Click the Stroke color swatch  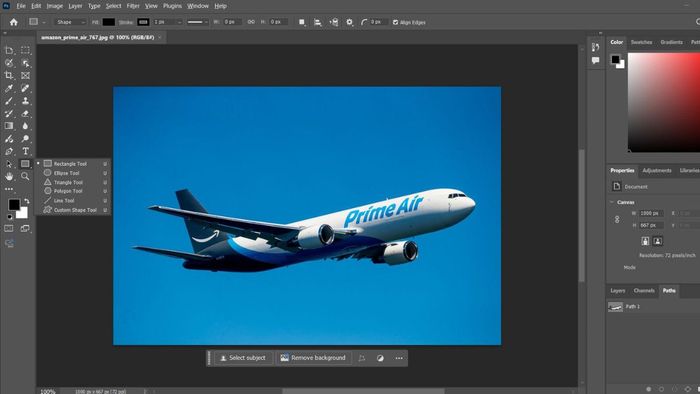pyautogui.click(x=143, y=22)
